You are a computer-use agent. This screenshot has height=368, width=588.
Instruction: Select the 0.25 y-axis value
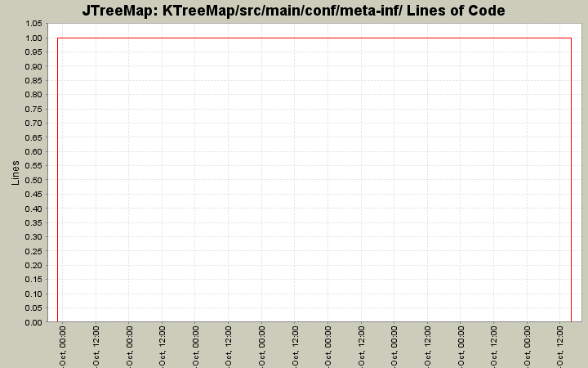tap(33, 251)
